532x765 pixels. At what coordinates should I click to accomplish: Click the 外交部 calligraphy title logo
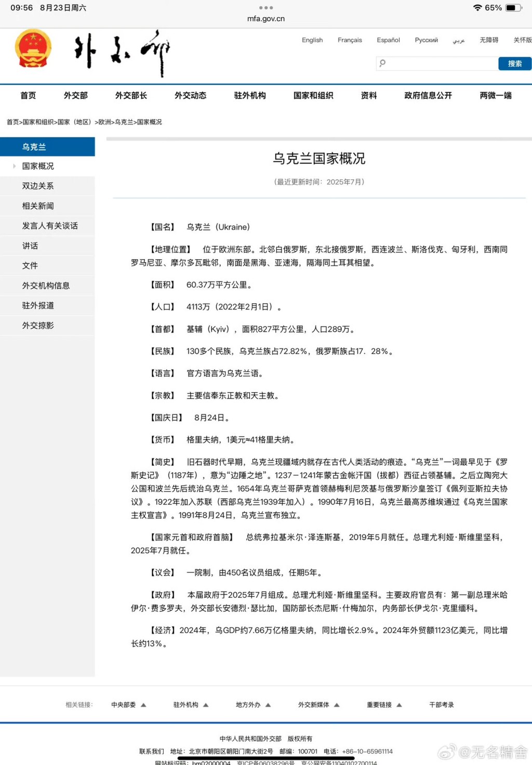123,53
